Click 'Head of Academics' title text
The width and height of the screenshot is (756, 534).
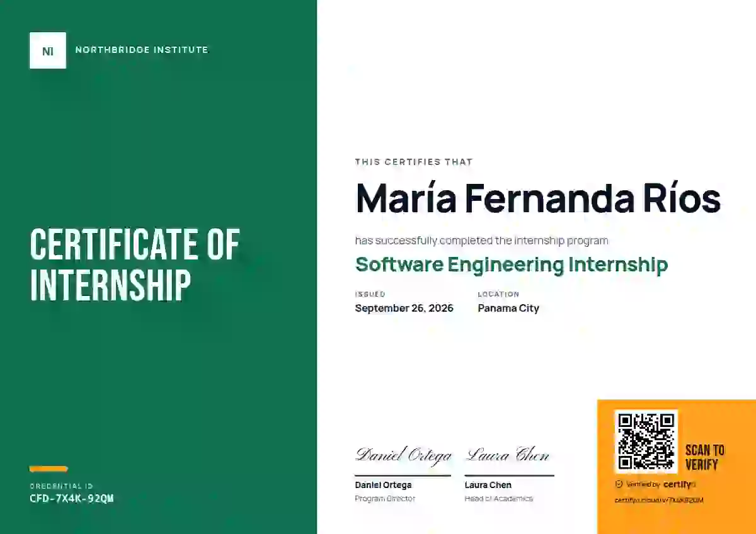499,499
